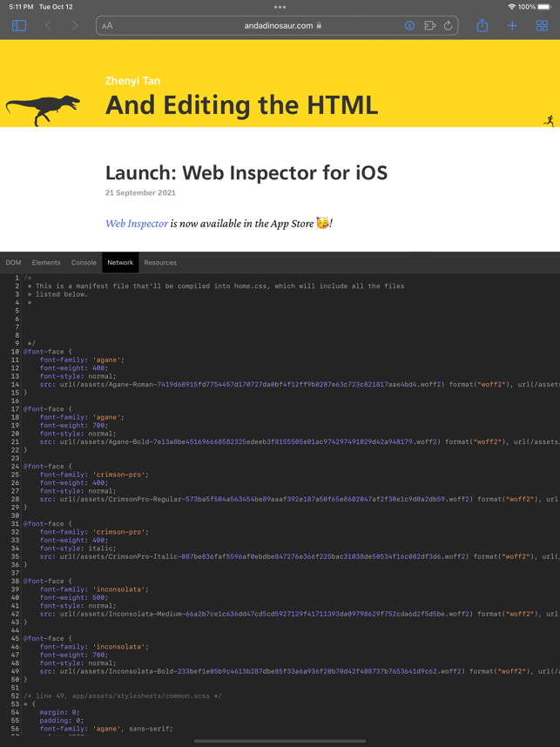This screenshot has height=747, width=560.
Task: Open the Web Inspector link
Action: (x=137, y=224)
